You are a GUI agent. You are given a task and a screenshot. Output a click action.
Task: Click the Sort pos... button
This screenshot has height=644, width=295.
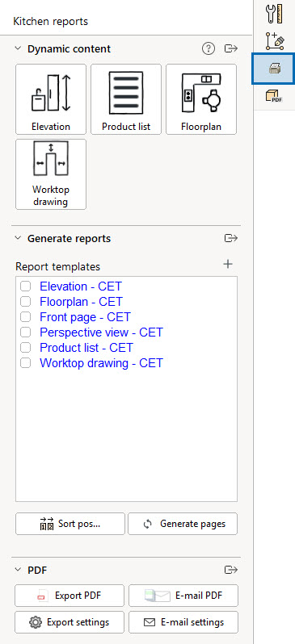click(x=70, y=524)
